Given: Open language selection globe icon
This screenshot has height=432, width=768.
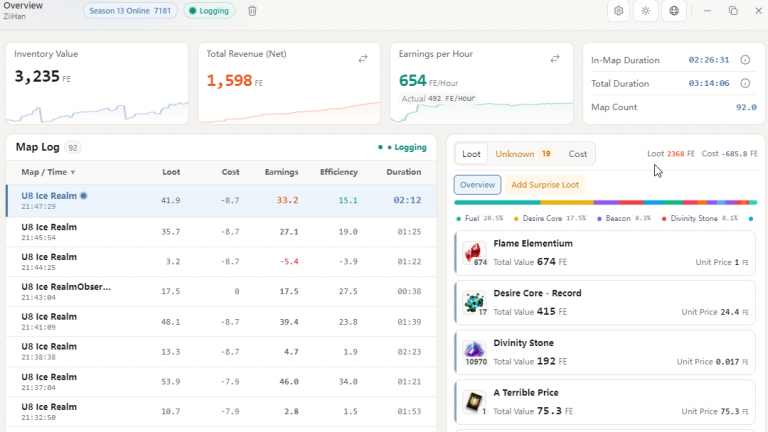Looking at the screenshot, I should [x=674, y=11].
